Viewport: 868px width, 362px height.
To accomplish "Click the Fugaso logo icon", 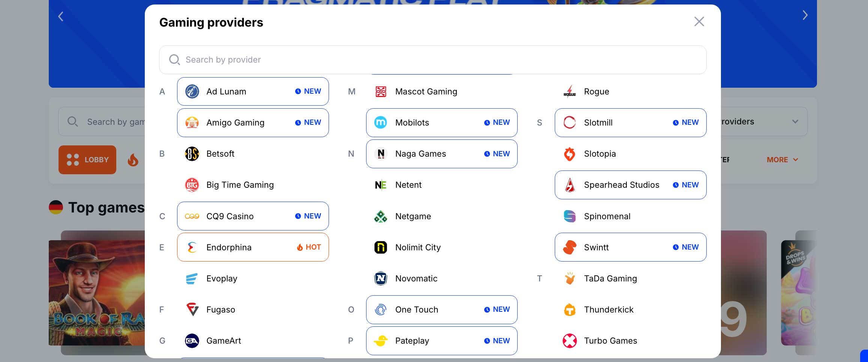I will click(192, 310).
